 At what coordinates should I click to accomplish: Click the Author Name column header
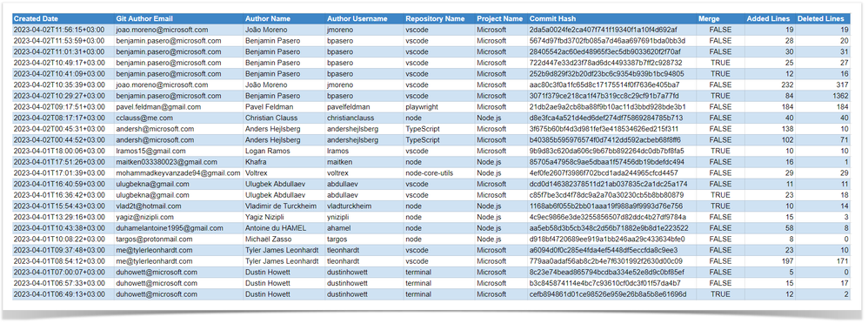[267, 19]
